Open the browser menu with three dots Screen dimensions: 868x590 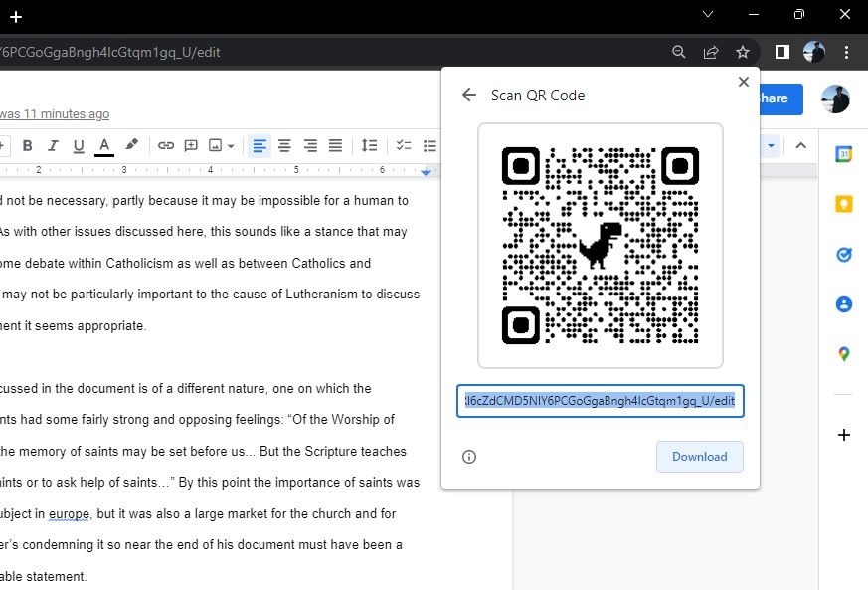click(x=846, y=51)
